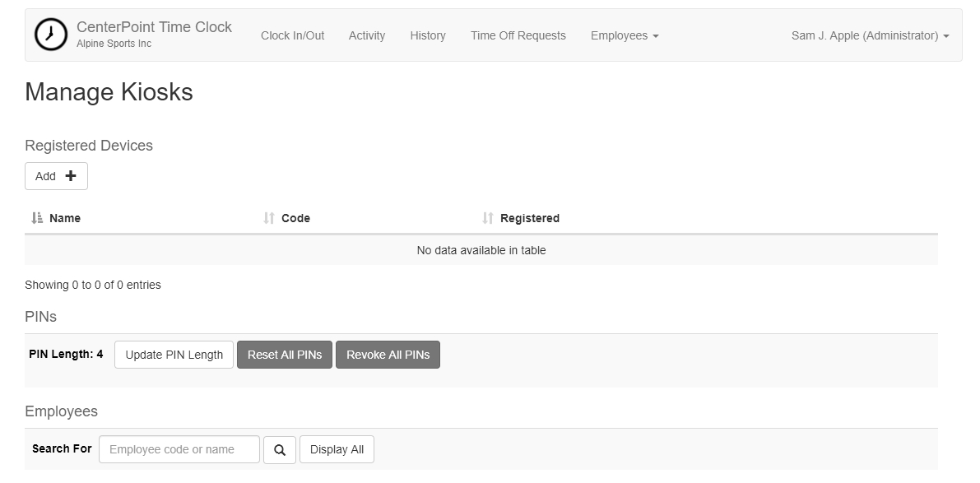Click the empty 'No data available' table row

[481, 250]
